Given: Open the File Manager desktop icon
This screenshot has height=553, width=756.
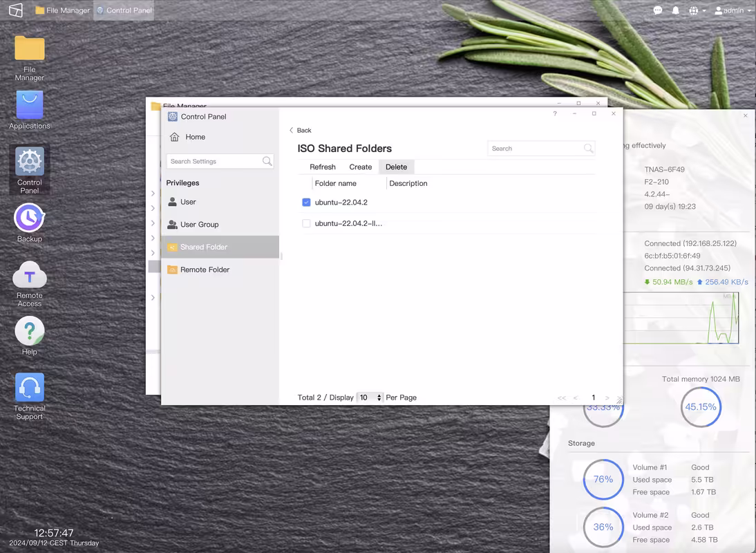Looking at the screenshot, I should coord(30,58).
